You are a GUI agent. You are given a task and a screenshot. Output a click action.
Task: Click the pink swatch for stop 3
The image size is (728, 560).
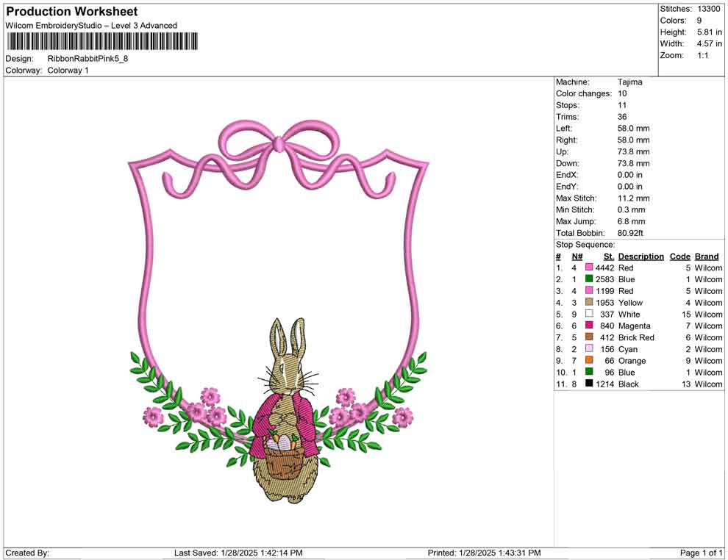click(x=589, y=290)
